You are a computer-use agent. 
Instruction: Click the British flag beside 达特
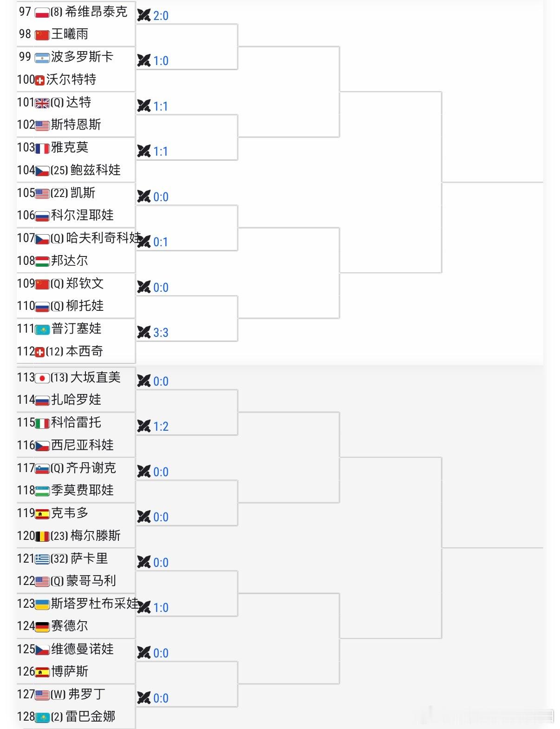pyautogui.click(x=42, y=103)
